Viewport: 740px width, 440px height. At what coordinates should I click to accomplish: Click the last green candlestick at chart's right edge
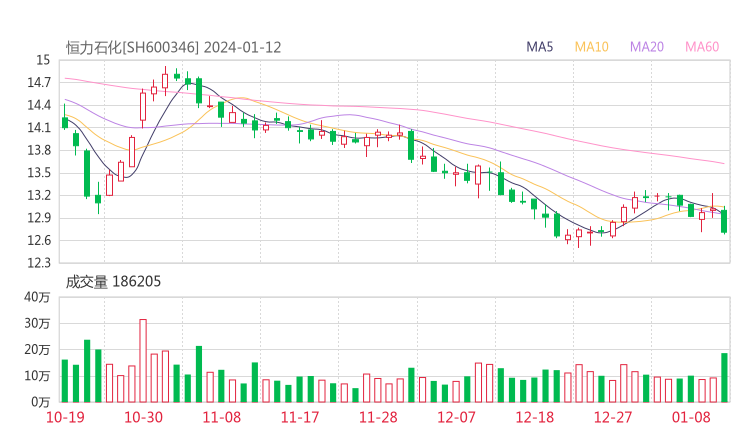tap(724, 221)
